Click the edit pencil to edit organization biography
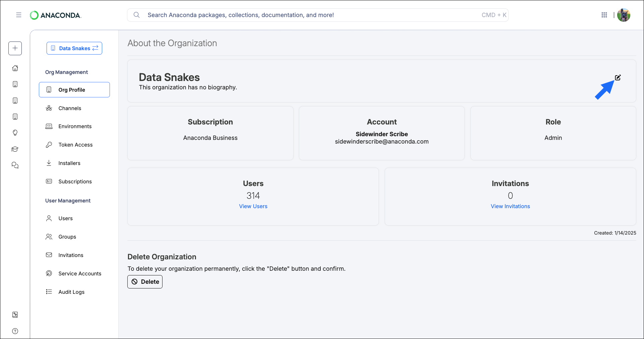This screenshot has height=339, width=644. coord(618,77)
